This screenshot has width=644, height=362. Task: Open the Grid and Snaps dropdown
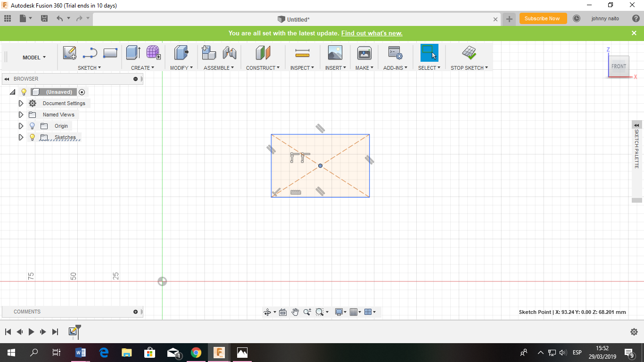[x=355, y=312]
